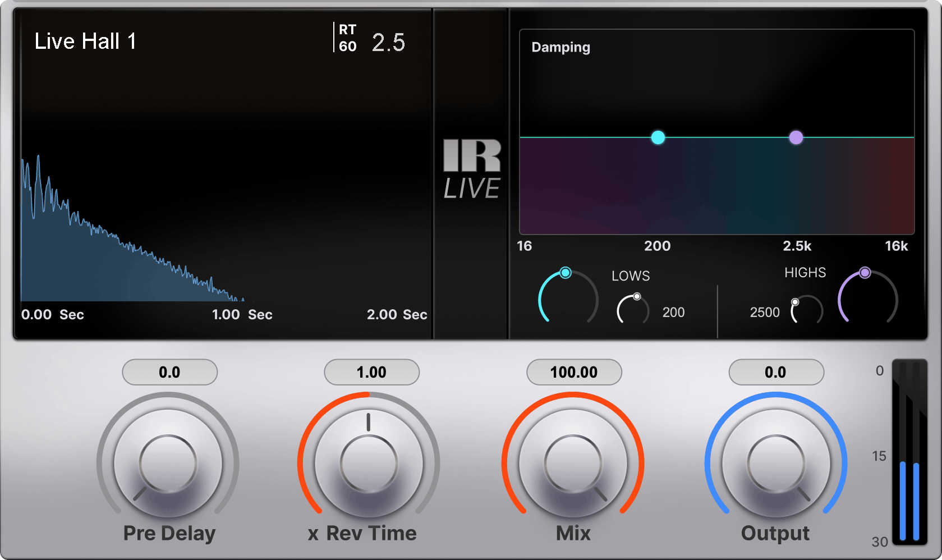The image size is (942, 560).
Task: Click the Pre Delay knob
Action: pyautogui.click(x=168, y=463)
